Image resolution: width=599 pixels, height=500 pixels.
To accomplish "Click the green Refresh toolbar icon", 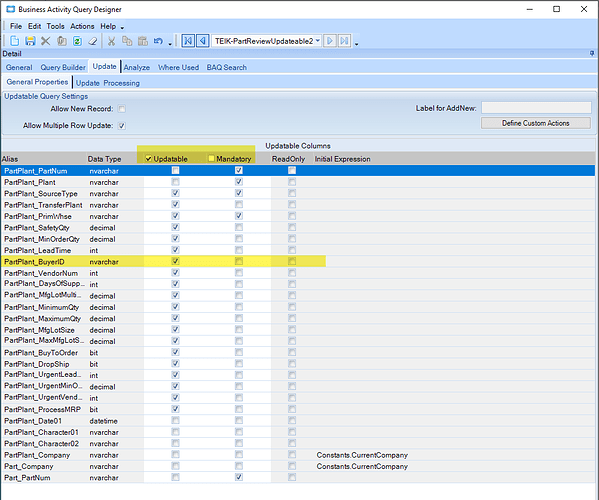I will click(77, 41).
